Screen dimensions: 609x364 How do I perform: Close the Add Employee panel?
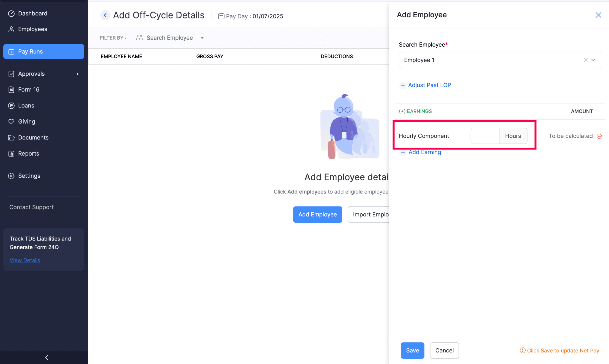click(598, 15)
